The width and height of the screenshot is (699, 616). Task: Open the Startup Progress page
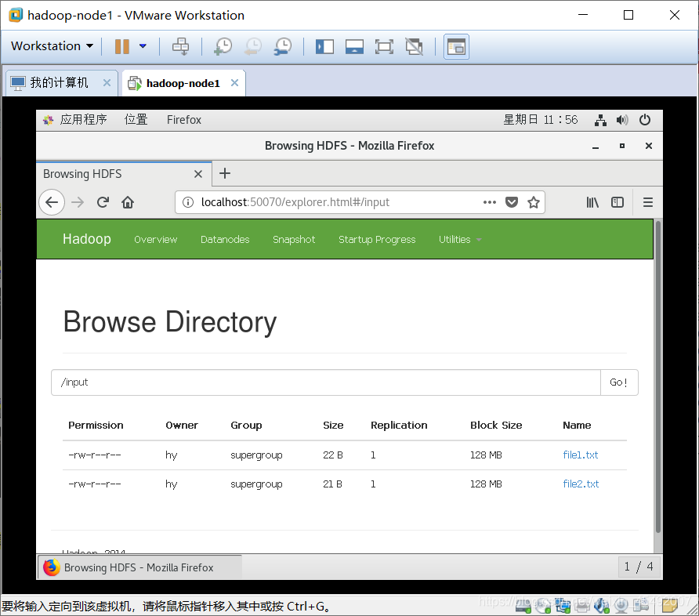coord(377,239)
